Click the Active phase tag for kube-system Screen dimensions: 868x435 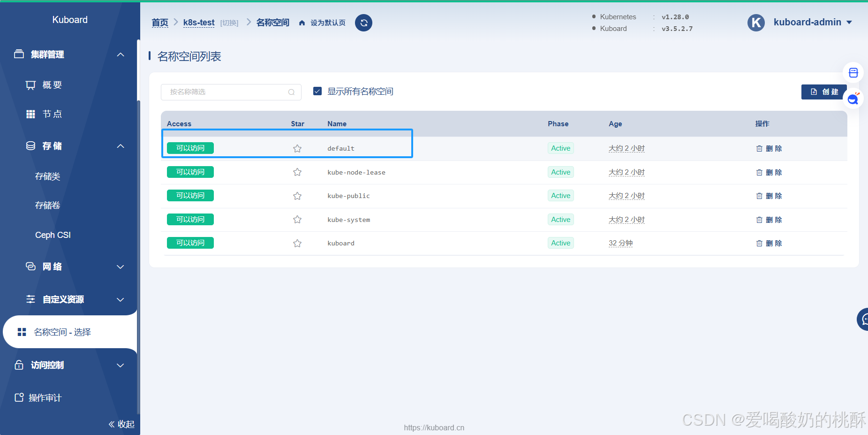[560, 220]
